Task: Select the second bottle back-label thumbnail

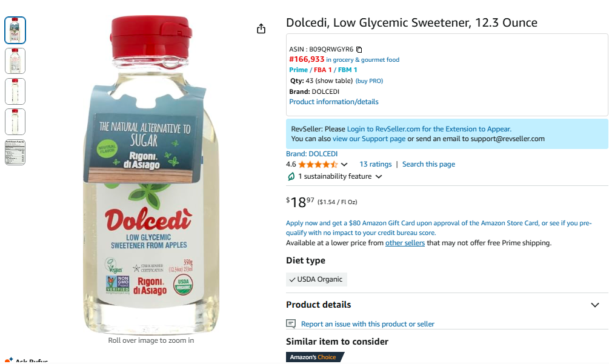Action: [x=15, y=61]
